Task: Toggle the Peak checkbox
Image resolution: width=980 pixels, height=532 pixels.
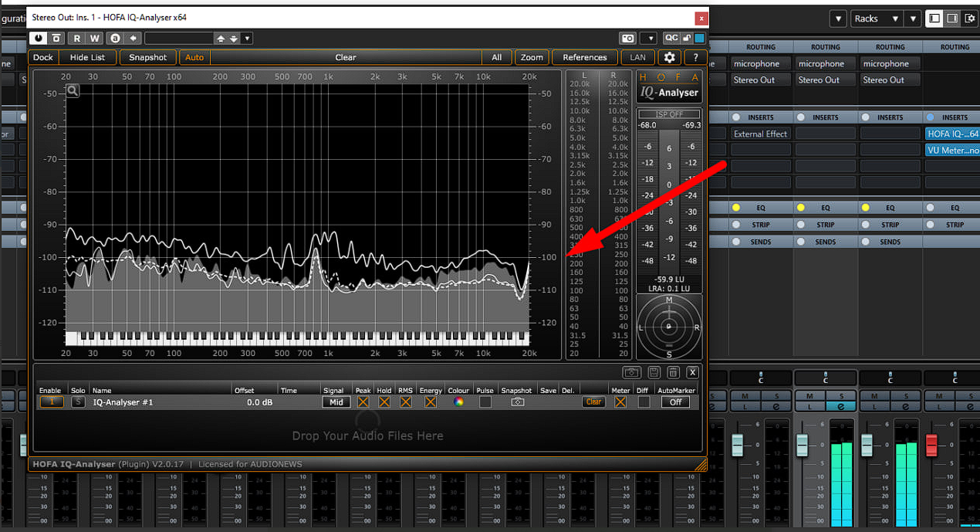Action: coord(363,402)
